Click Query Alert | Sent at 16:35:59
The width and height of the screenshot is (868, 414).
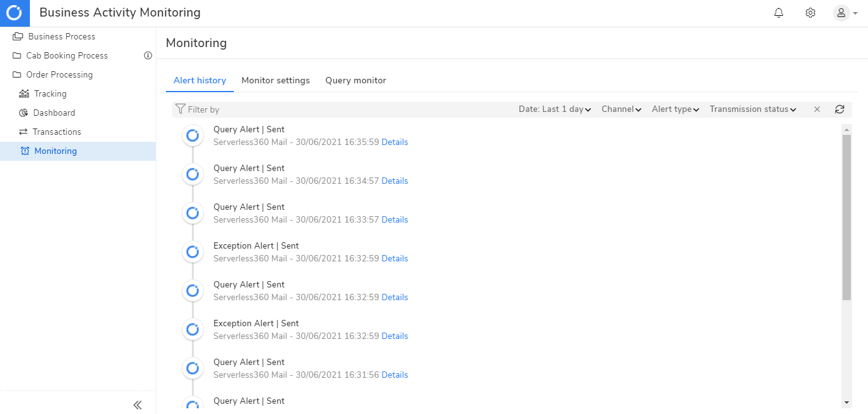[x=249, y=129]
